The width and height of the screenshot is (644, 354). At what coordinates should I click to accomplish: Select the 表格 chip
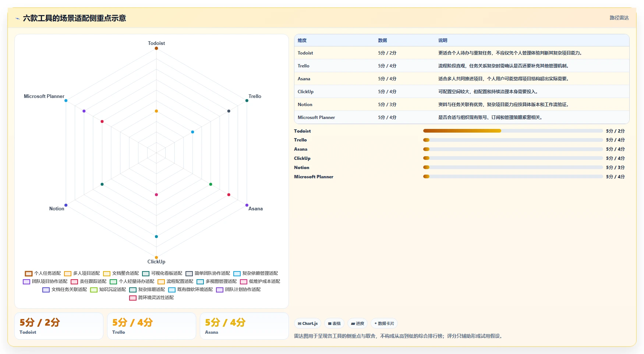tap(334, 323)
